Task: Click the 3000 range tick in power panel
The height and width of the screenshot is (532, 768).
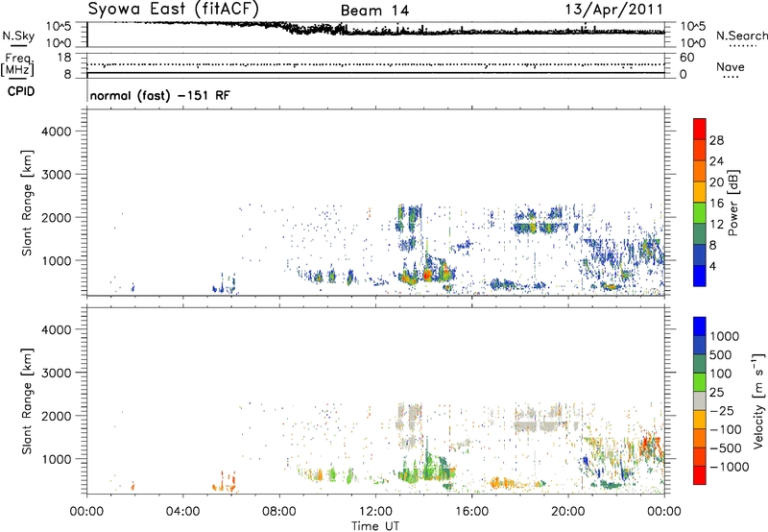Action: pos(56,175)
